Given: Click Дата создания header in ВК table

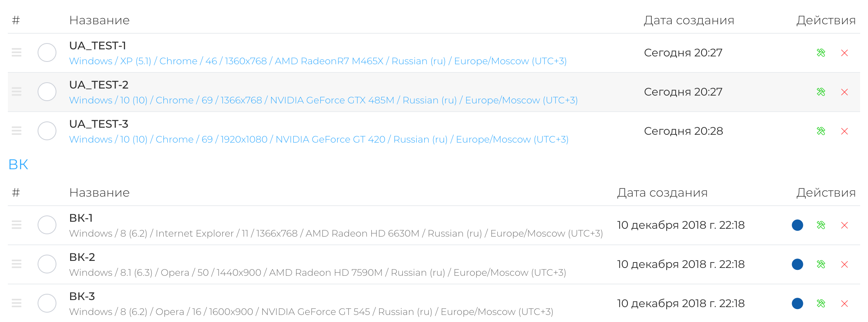Looking at the screenshot, I should coord(662,193).
